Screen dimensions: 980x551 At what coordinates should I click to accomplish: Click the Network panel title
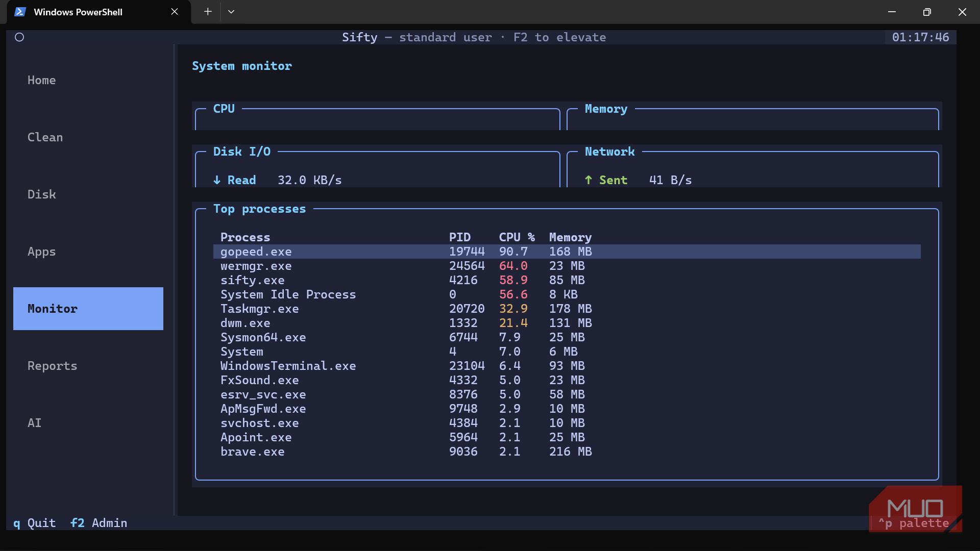pos(609,152)
